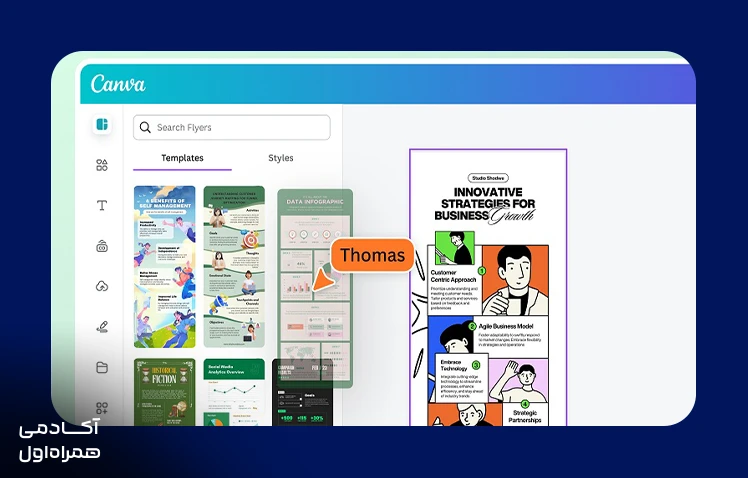Switch to the Styles tab

(x=280, y=158)
